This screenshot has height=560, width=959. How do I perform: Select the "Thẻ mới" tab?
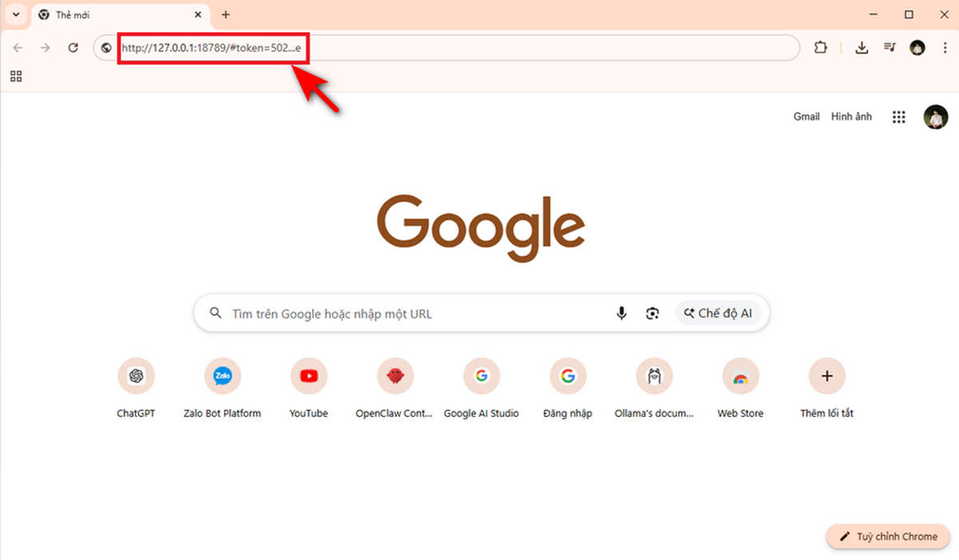pyautogui.click(x=112, y=15)
